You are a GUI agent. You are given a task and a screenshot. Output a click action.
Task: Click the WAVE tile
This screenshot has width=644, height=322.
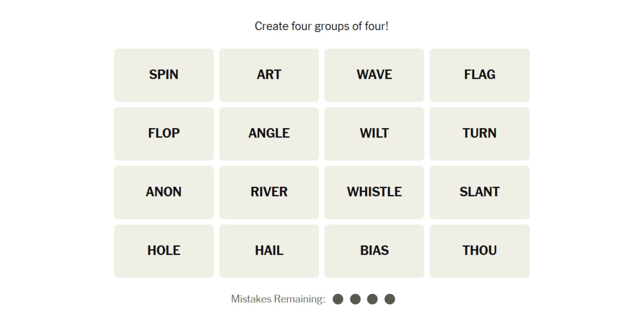pos(374,75)
